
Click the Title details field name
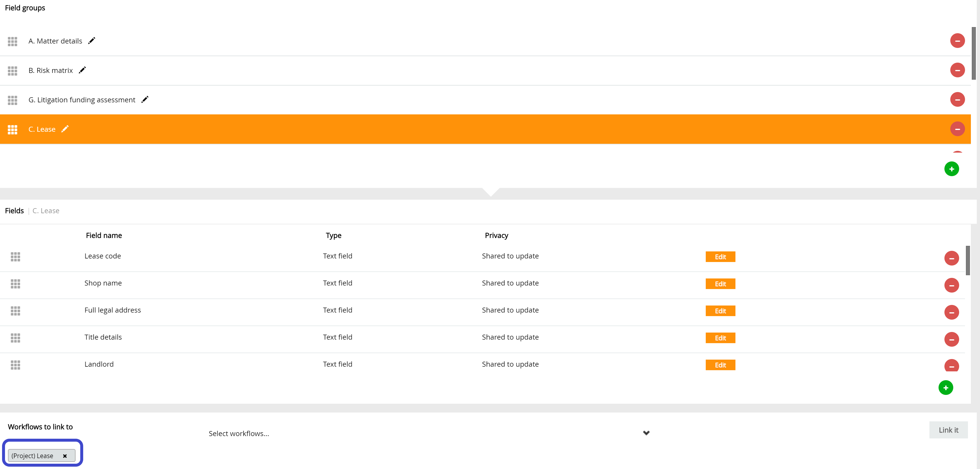(103, 337)
